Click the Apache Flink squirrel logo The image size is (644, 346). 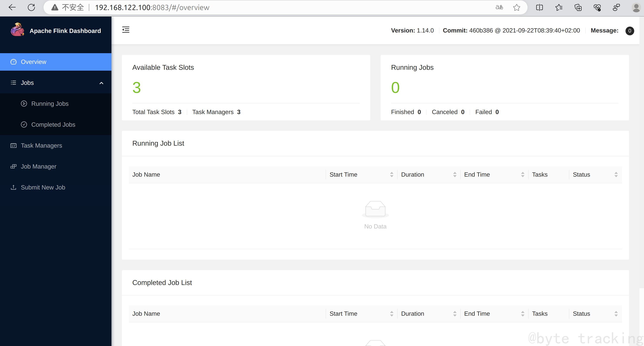[17, 30]
